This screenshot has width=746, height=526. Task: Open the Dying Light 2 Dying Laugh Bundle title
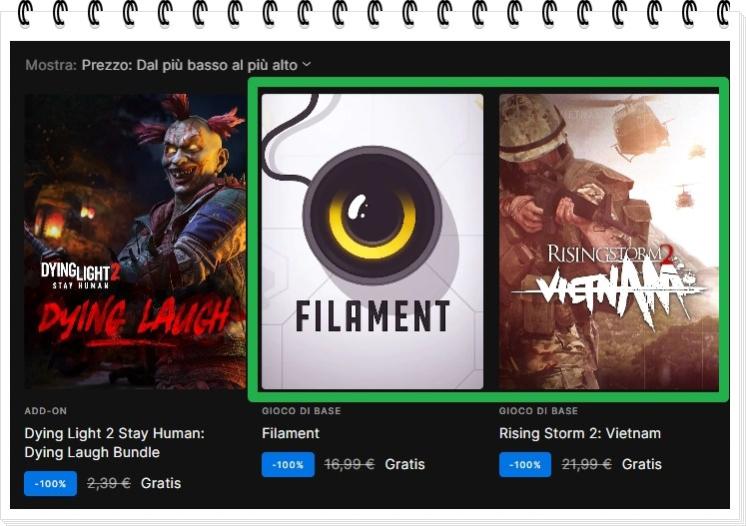click(114, 442)
